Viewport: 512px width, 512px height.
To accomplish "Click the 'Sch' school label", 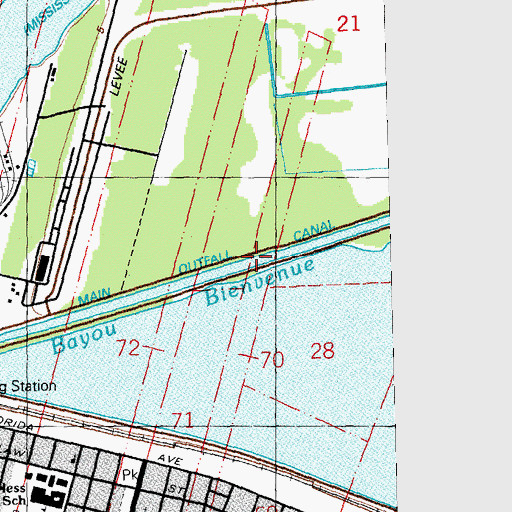I will pyautogui.click(x=14, y=500).
